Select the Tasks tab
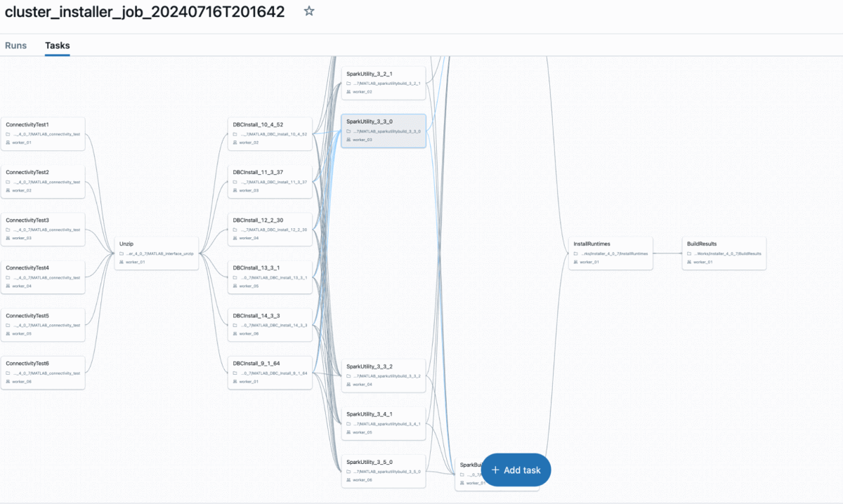The width and height of the screenshot is (843, 504). (x=57, y=46)
